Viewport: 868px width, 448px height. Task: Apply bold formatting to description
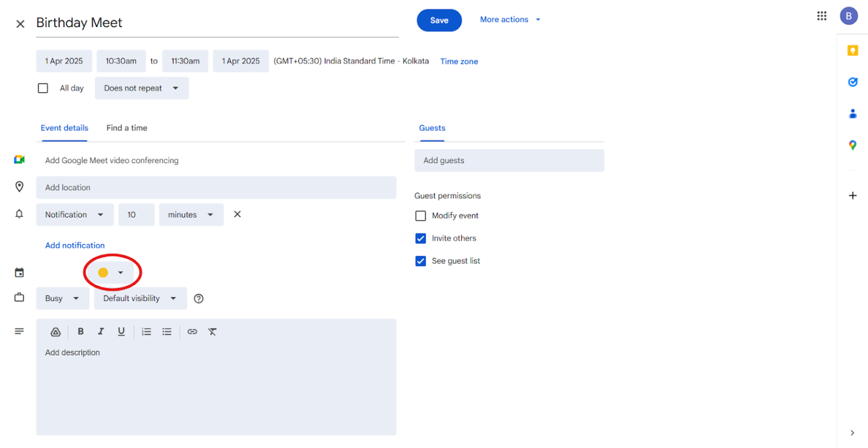tap(81, 332)
